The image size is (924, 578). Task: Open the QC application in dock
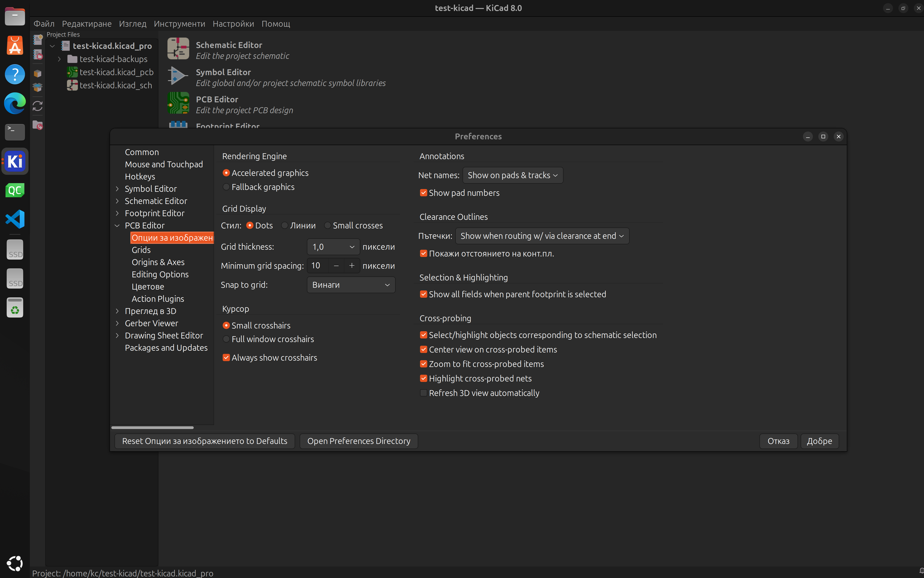(x=15, y=190)
